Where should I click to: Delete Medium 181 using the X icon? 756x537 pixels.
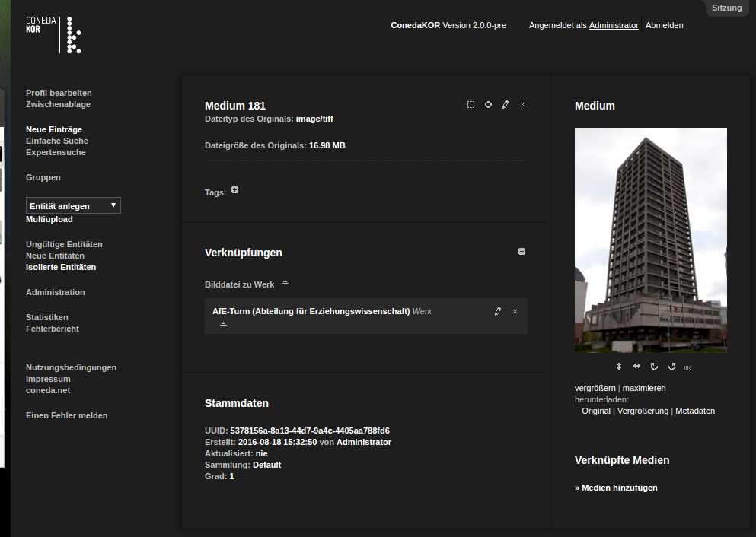click(522, 105)
